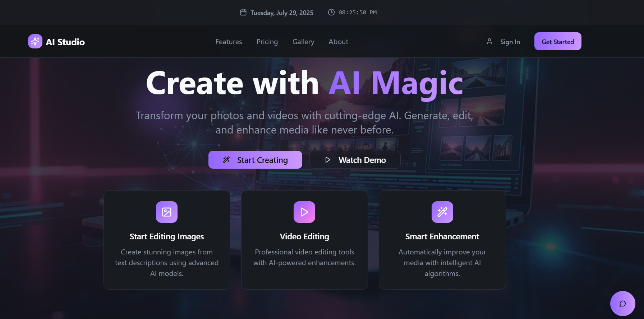Select the Video Editing card title
Screen dimensions: 644x319
pos(304,237)
